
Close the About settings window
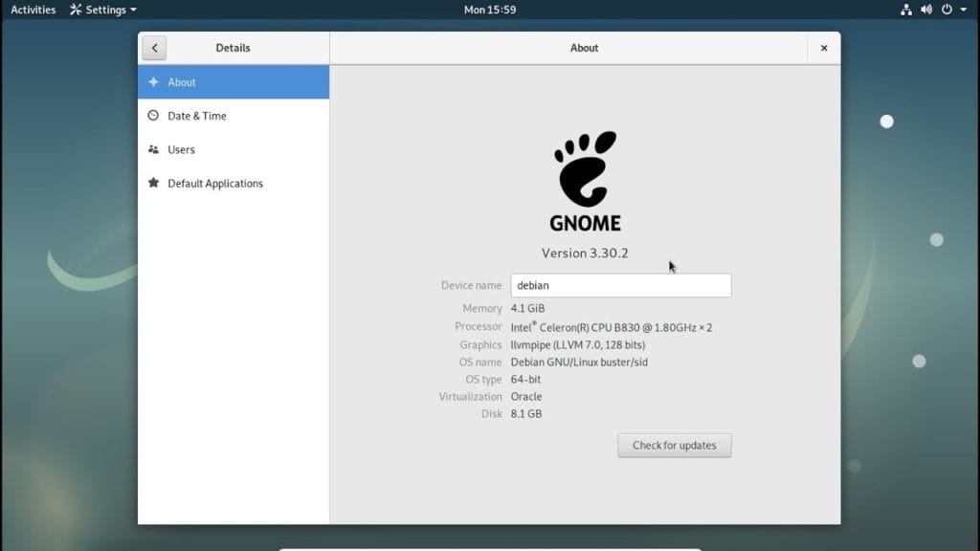[824, 48]
